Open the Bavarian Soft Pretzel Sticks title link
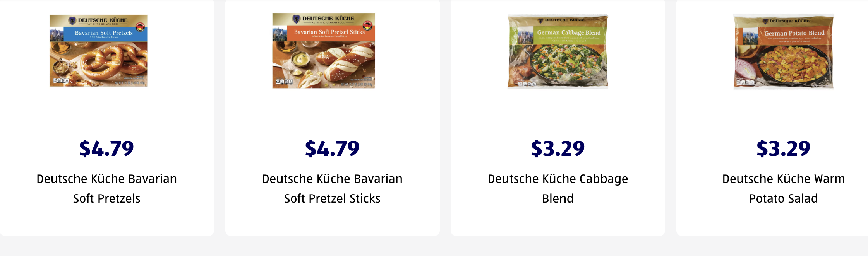The width and height of the screenshot is (868, 256). [332, 188]
